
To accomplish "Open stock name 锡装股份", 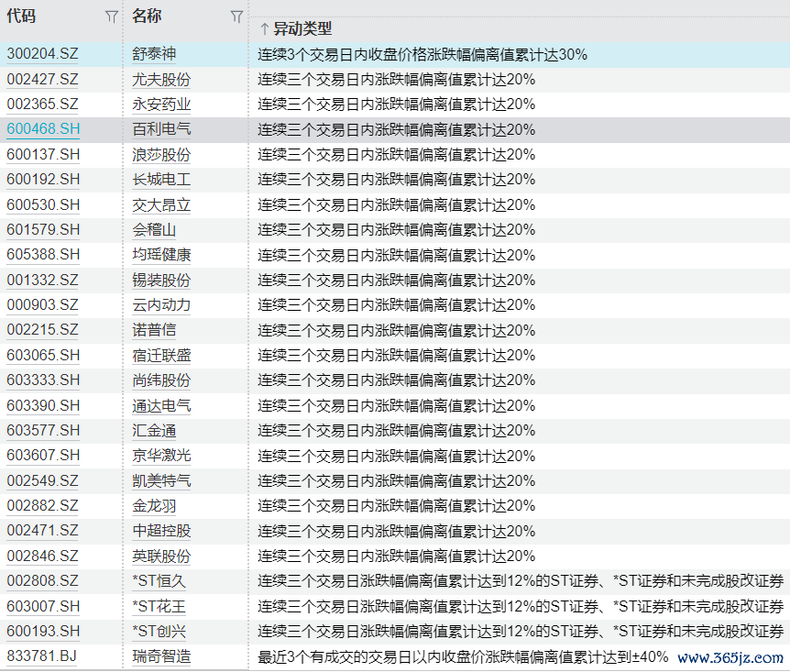I will tap(161, 280).
